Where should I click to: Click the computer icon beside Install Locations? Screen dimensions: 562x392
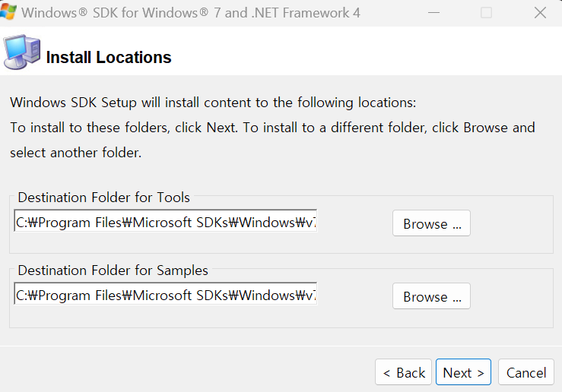point(22,52)
